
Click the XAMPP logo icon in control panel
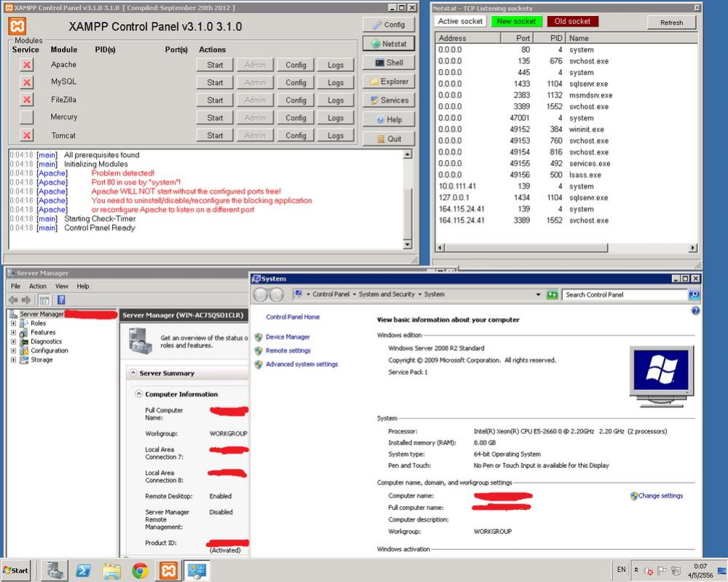[17, 26]
